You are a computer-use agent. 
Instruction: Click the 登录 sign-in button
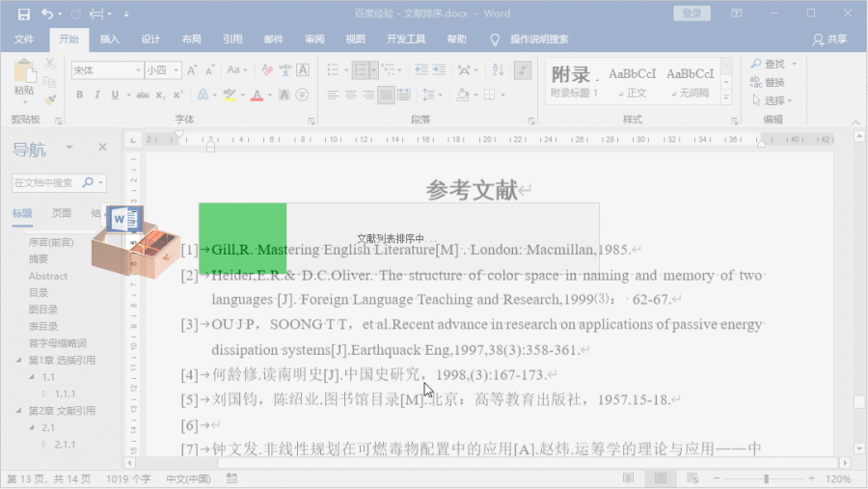pyautogui.click(x=692, y=14)
